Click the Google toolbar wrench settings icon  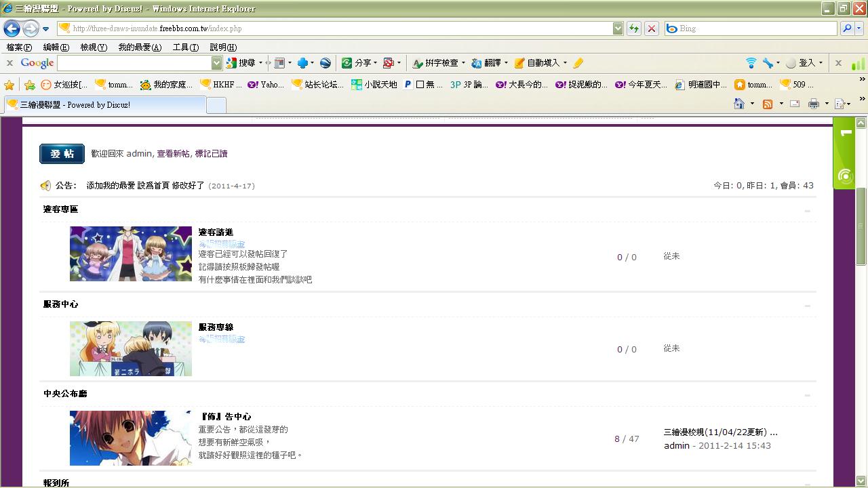pos(768,63)
